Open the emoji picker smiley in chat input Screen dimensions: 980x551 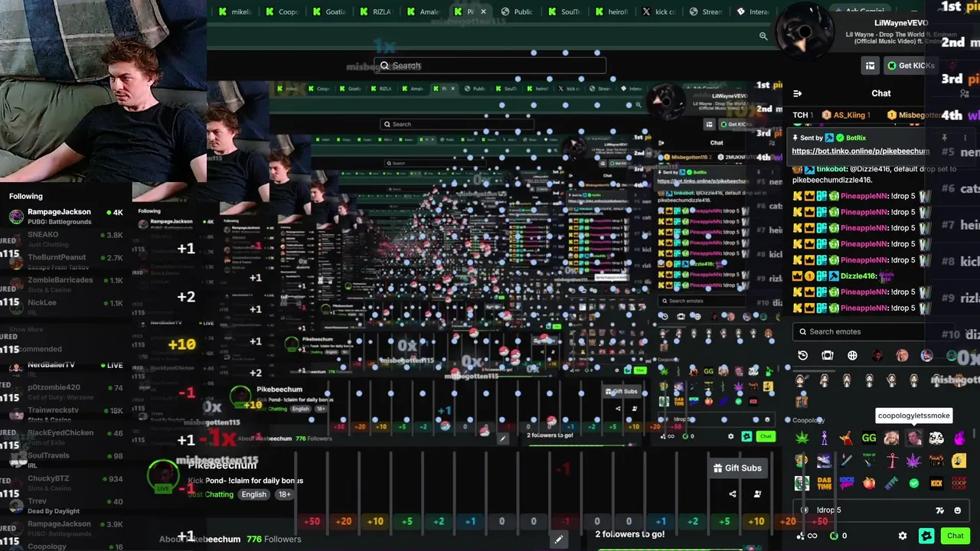click(x=958, y=510)
